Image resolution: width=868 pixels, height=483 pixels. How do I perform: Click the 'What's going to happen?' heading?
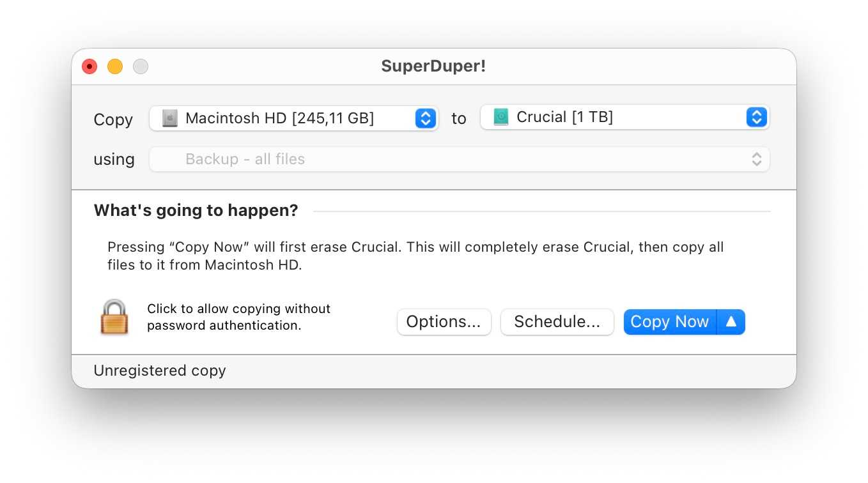(196, 211)
